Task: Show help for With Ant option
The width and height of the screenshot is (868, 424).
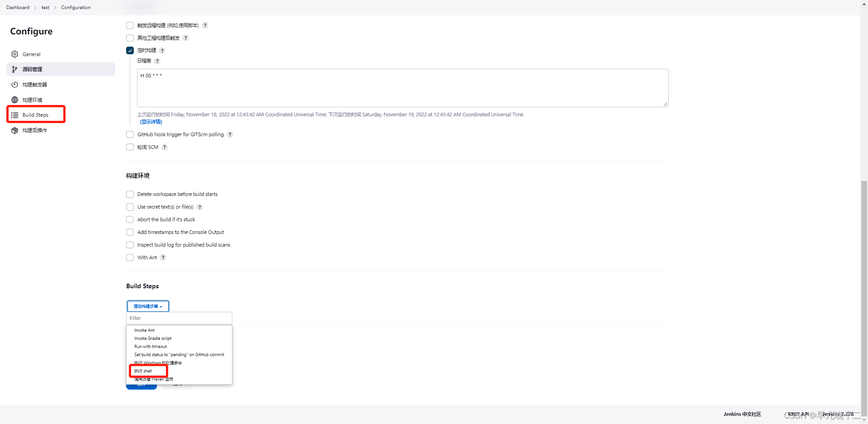Action: [x=163, y=257]
